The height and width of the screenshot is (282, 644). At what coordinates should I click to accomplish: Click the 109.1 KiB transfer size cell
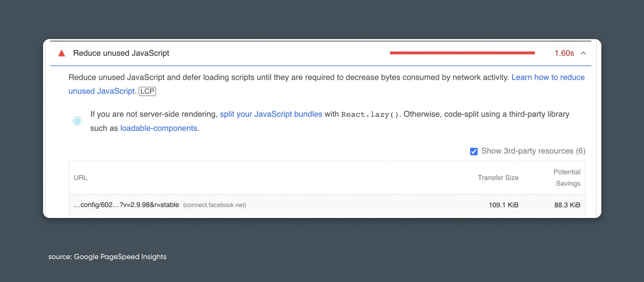503,205
